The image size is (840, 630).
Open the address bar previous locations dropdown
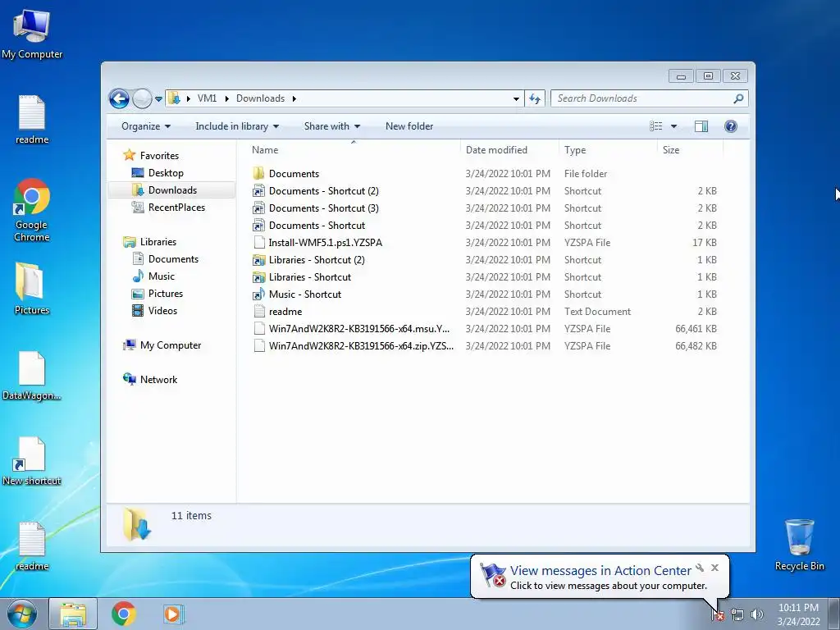click(516, 99)
